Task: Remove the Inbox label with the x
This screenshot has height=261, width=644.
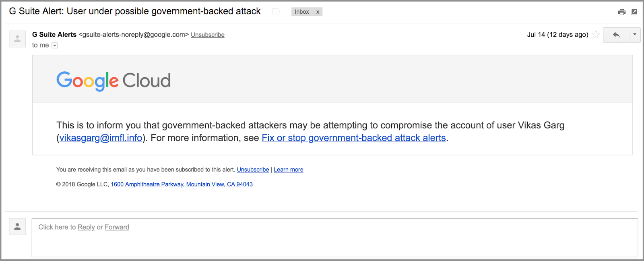Action: pos(318,12)
